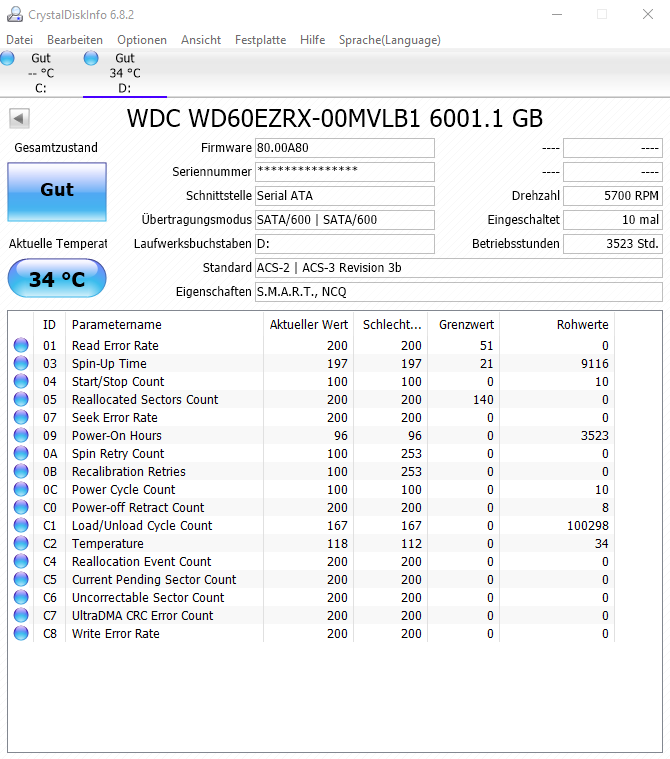Switch to the D: drive tab
The height and width of the screenshot is (759, 670).
pos(125,73)
